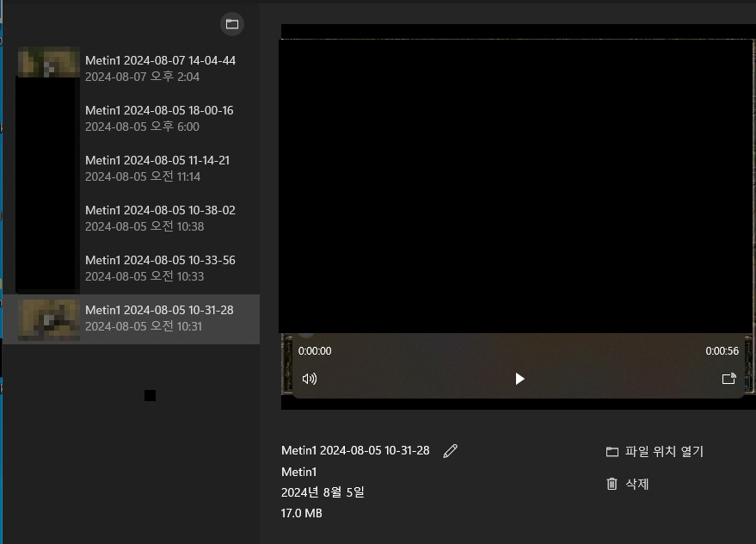This screenshot has height=544, width=756.
Task: Click the clip title below the video player
Action: [x=355, y=450]
